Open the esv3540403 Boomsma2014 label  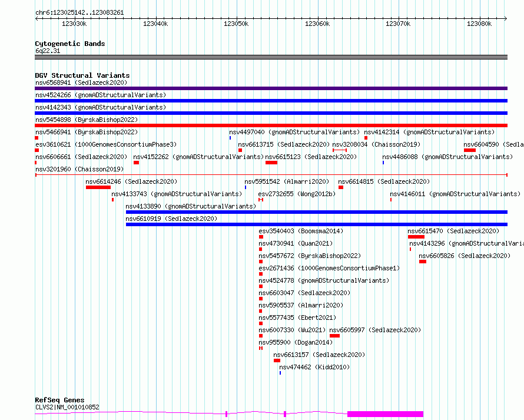[301, 231]
